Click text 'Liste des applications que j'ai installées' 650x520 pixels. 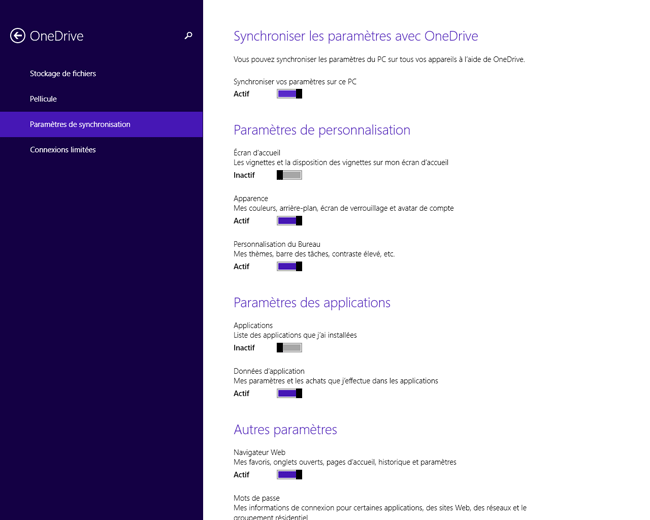tap(295, 335)
